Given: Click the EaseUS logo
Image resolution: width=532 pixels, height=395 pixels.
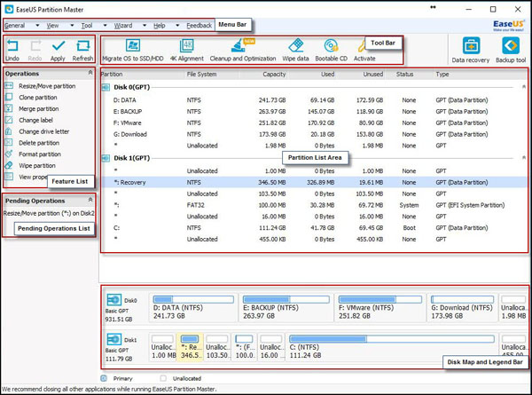Looking at the screenshot, I should click(x=509, y=26).
